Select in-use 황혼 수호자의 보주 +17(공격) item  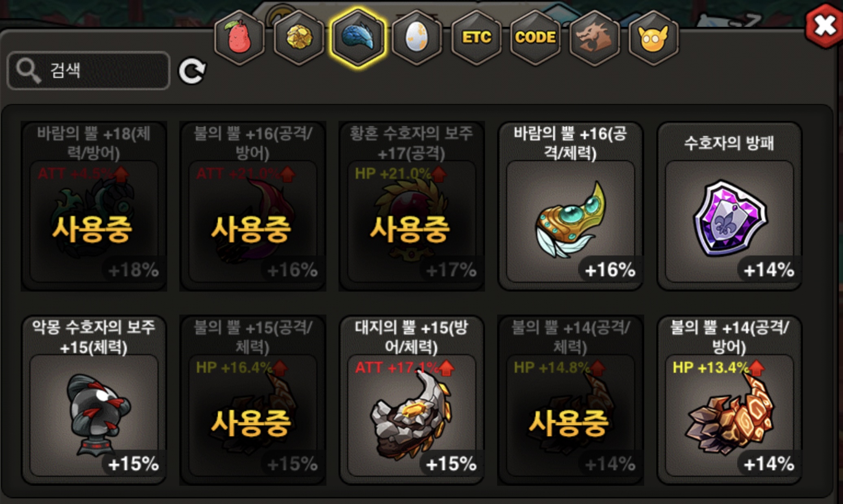click(411, 206)
